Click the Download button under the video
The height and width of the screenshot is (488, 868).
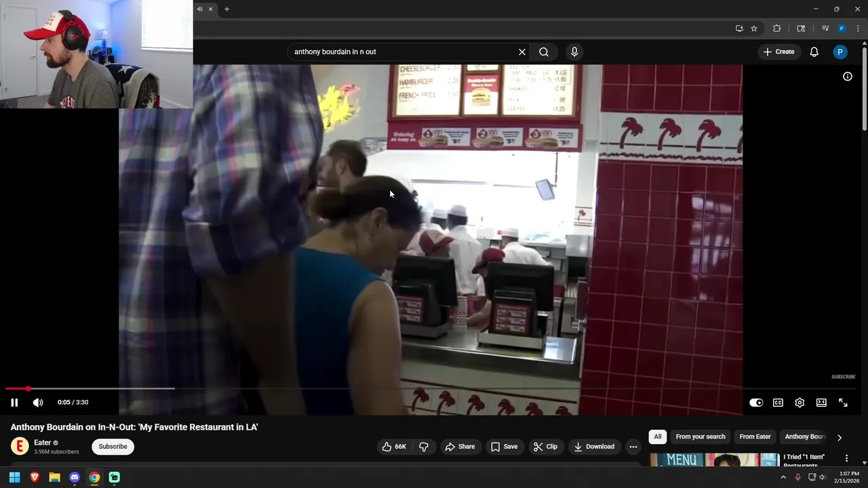(x=594, y=447)
